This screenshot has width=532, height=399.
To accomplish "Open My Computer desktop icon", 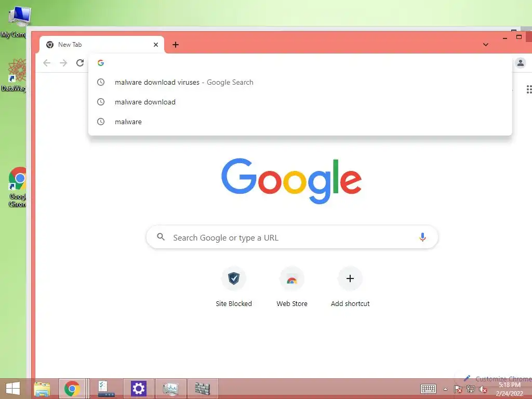I will (x=15, y=22).
